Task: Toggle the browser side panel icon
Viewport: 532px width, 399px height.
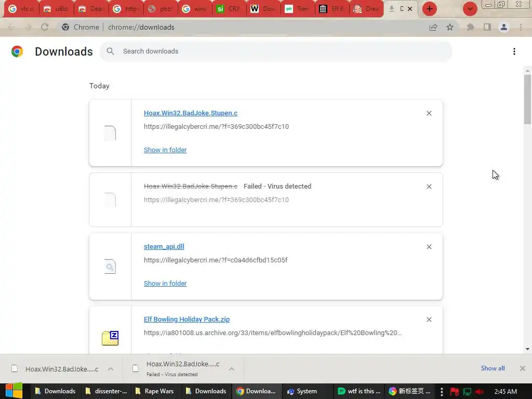Action: tap(487, 27)
